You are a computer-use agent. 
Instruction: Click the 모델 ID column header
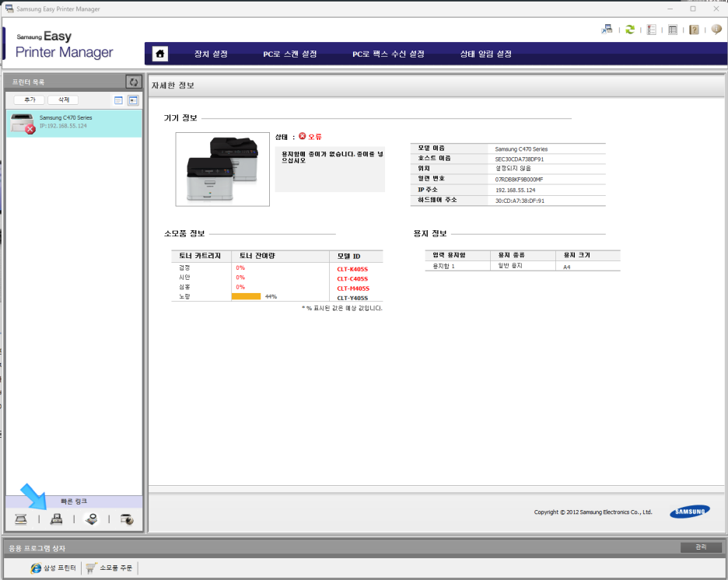(348, 256)
